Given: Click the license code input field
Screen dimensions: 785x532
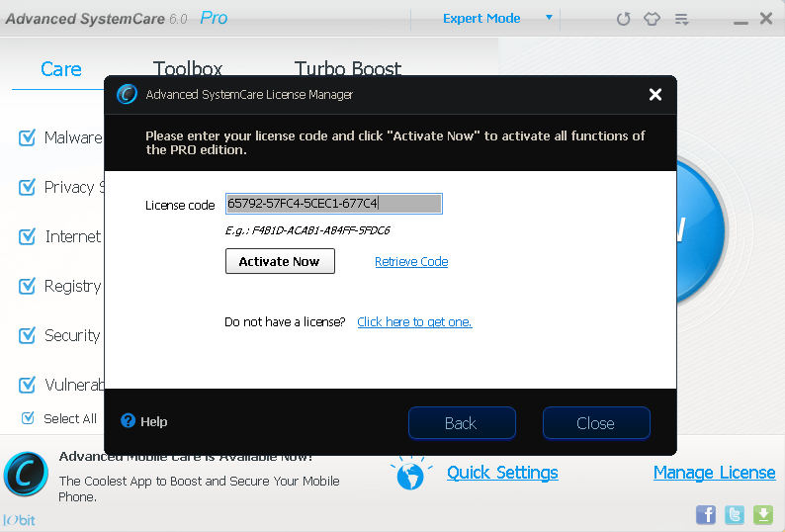Looking at the screenshot, I should [333, 204].
